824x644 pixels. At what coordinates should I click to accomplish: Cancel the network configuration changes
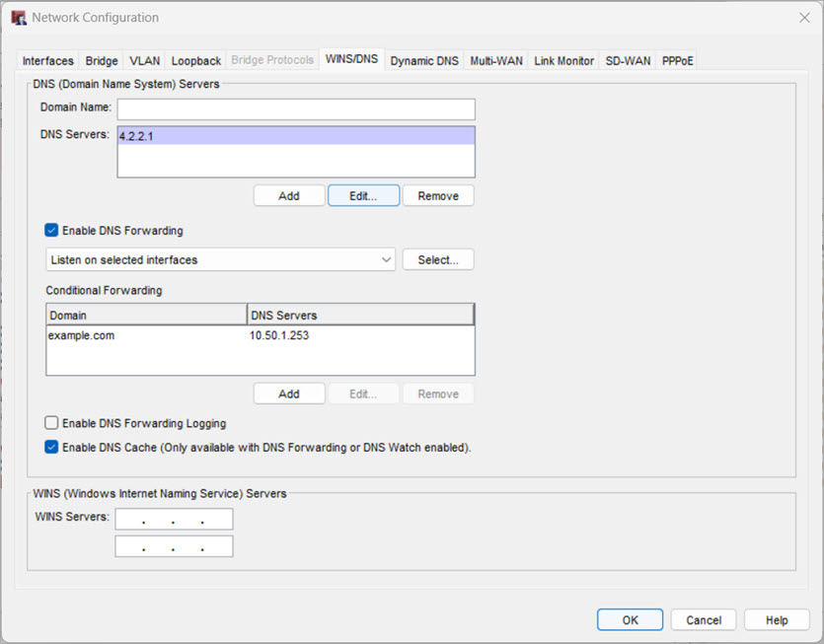click(x=704, y=619)
